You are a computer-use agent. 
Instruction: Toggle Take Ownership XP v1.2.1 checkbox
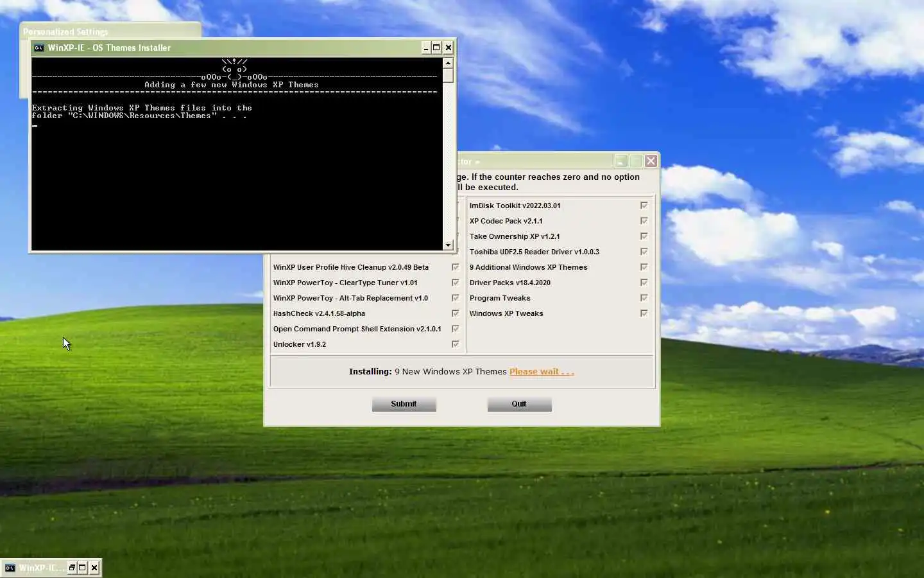click(x=644, y=236)
